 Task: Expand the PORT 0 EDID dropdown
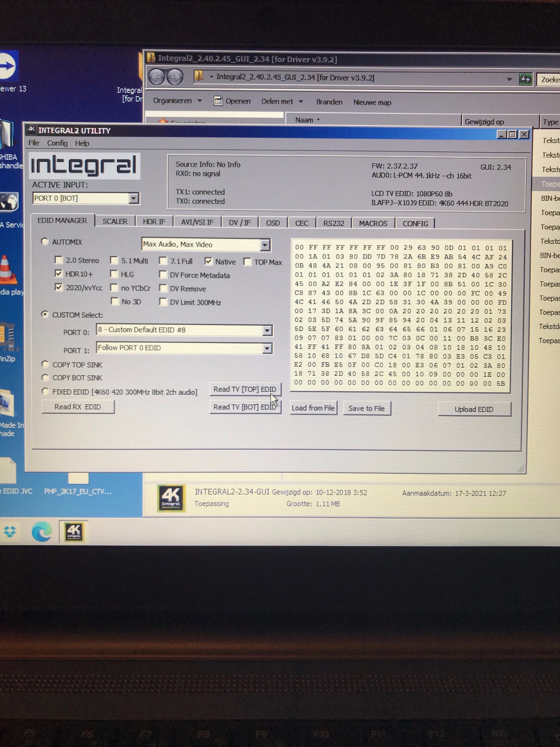(267, 331)
